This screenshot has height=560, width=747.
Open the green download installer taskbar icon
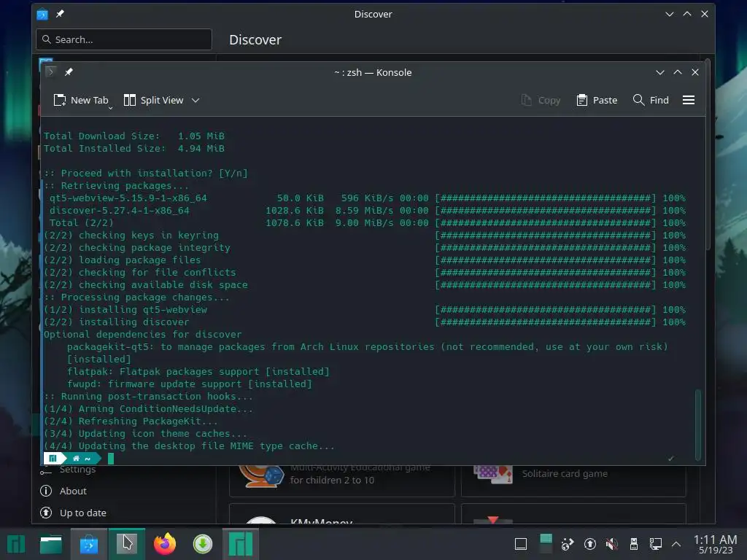point(203,544)
